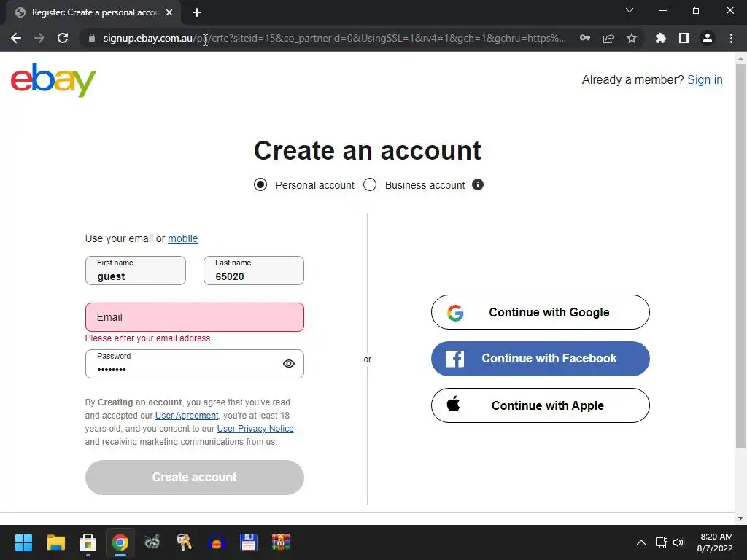The width and height of the screenshot is (747, 560).
Task: Click Chrome icon in taskbar
Action: click(x=120, y=542)
